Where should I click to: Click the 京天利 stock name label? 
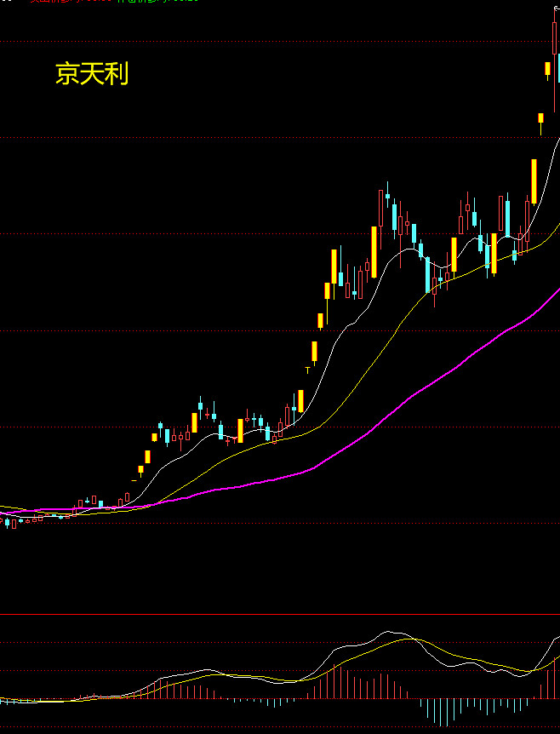click(x=92, y=74)
